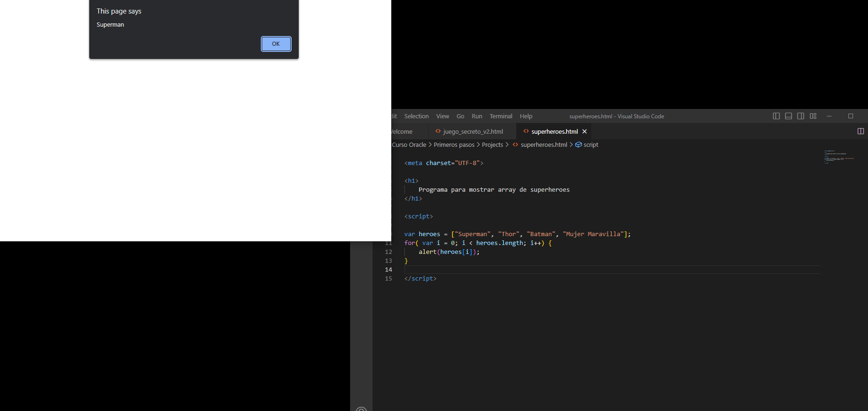Click the closing </script> tag
The width and height of the screenshot is (868, 411).
420,279
